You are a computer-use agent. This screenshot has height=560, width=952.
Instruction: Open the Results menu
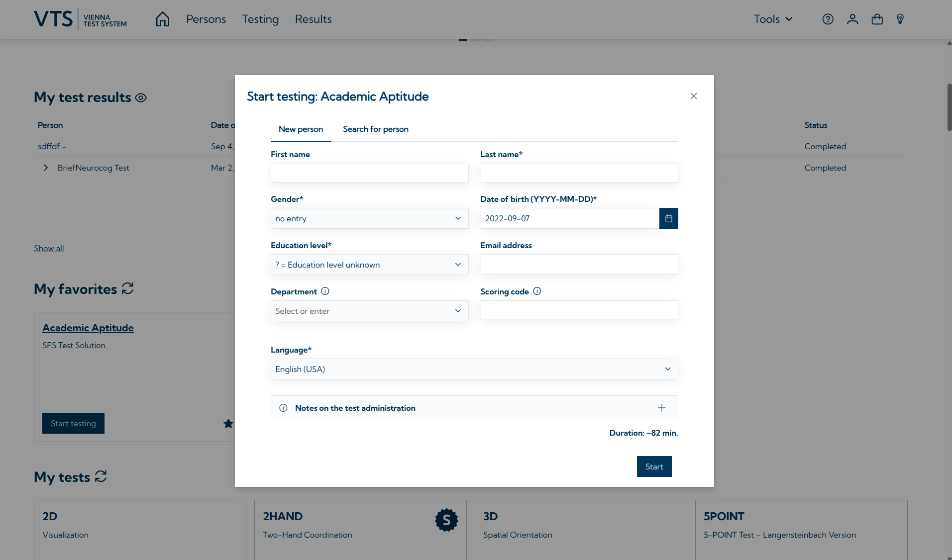tap(313, 19)
